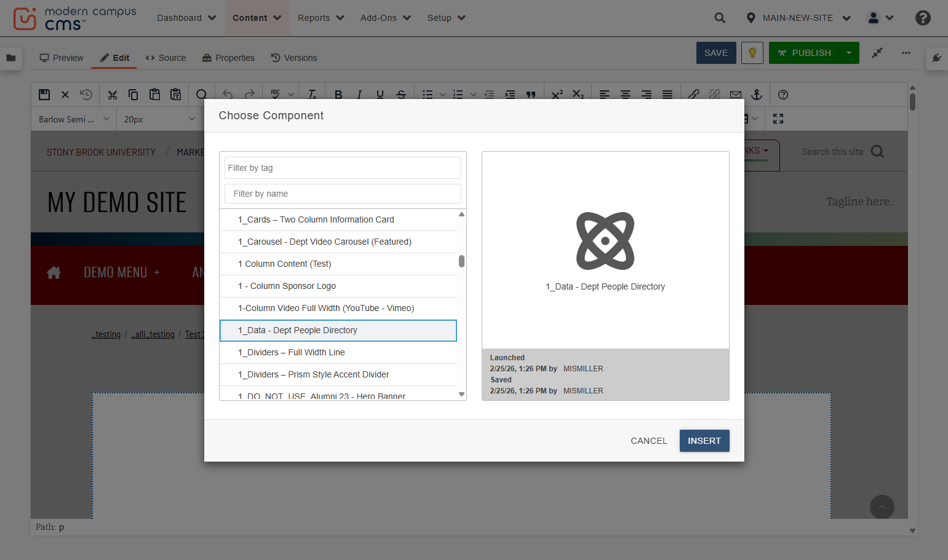Switch to the Source tab
948x560 pixels.
(x=165, y=58)
